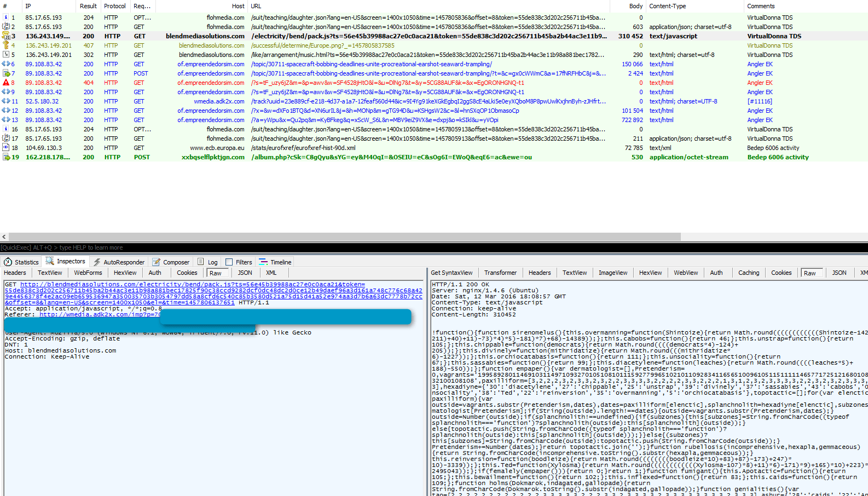Select the www.ecb.europa.eu host cell

click(x=217, y=148)
